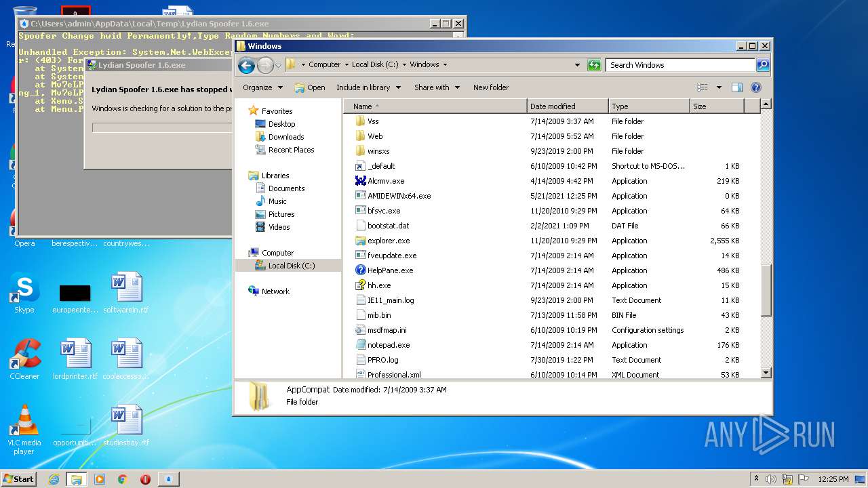Click the Change your view icon
The height and width of the screenshot is (488, 868).
[703, 87]
